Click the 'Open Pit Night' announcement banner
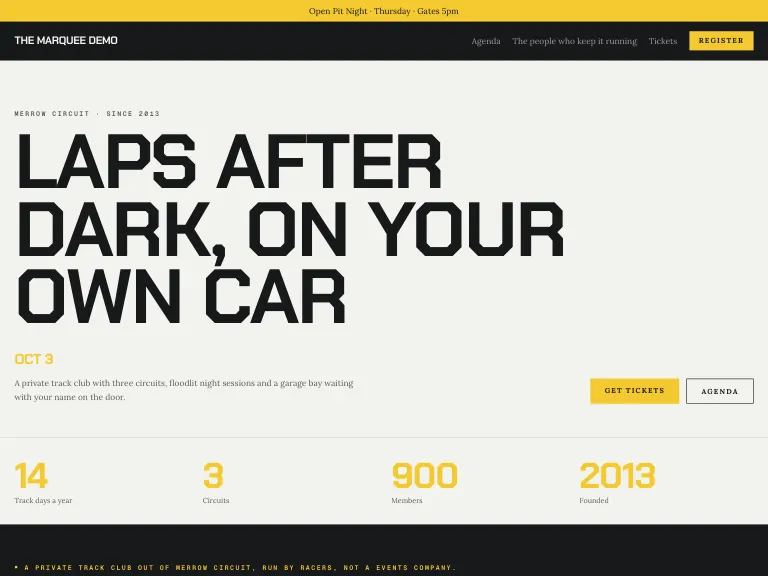 (x=384, y=11)
